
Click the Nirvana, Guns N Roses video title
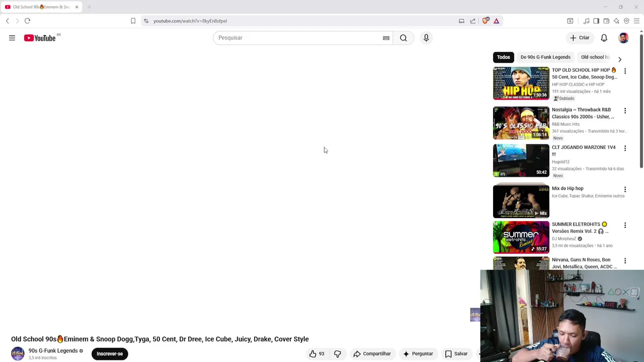[x=584, y=263]
